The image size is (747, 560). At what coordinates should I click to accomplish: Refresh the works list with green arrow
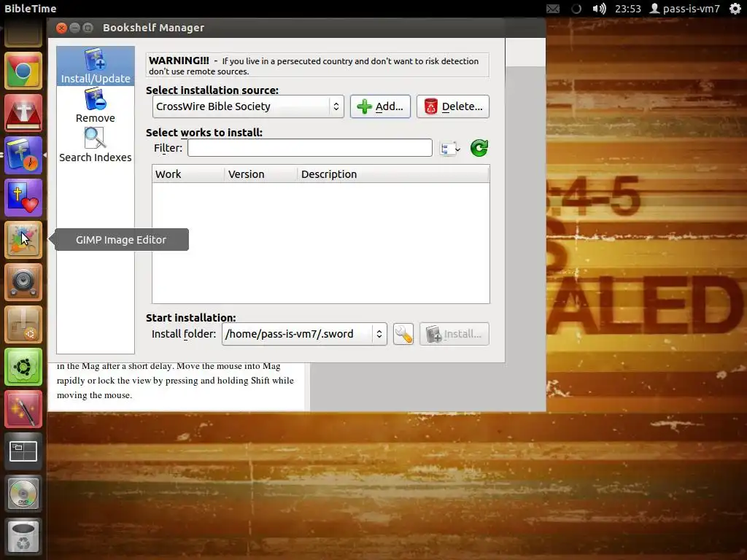479,148
